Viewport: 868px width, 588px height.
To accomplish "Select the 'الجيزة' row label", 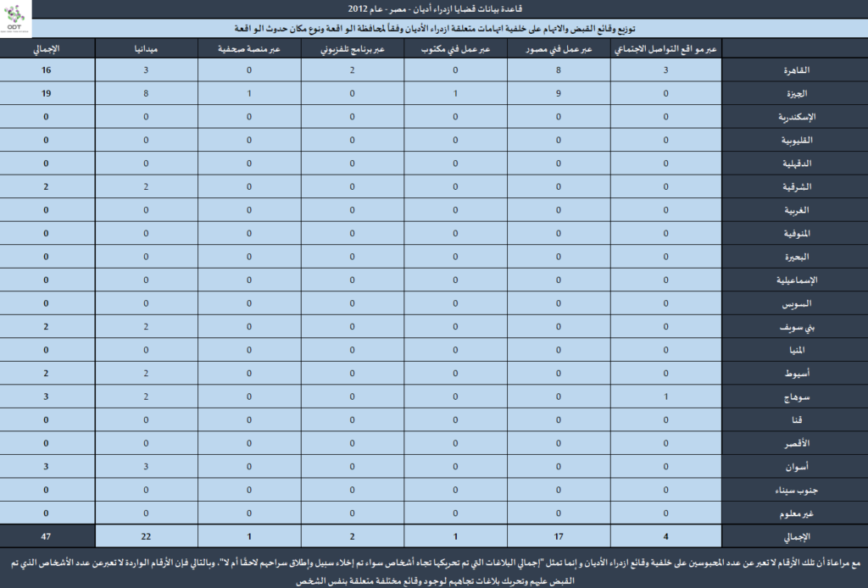I will (x=797, y=93).
